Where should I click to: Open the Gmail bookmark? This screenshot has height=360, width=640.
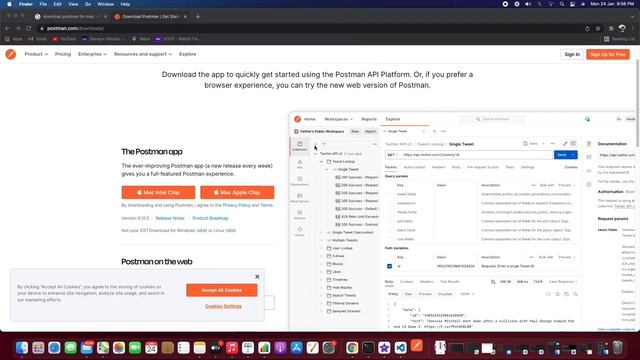coord(38,39)
